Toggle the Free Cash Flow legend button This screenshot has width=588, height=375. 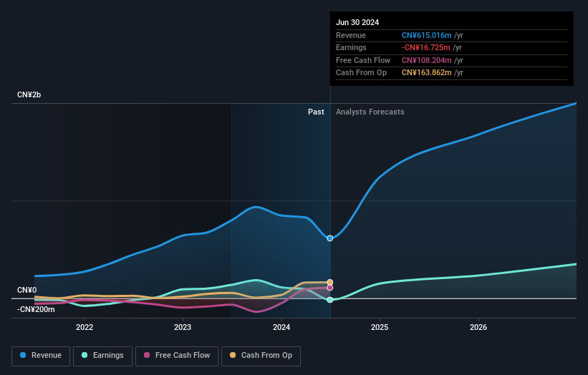click(x=177, y=356)
